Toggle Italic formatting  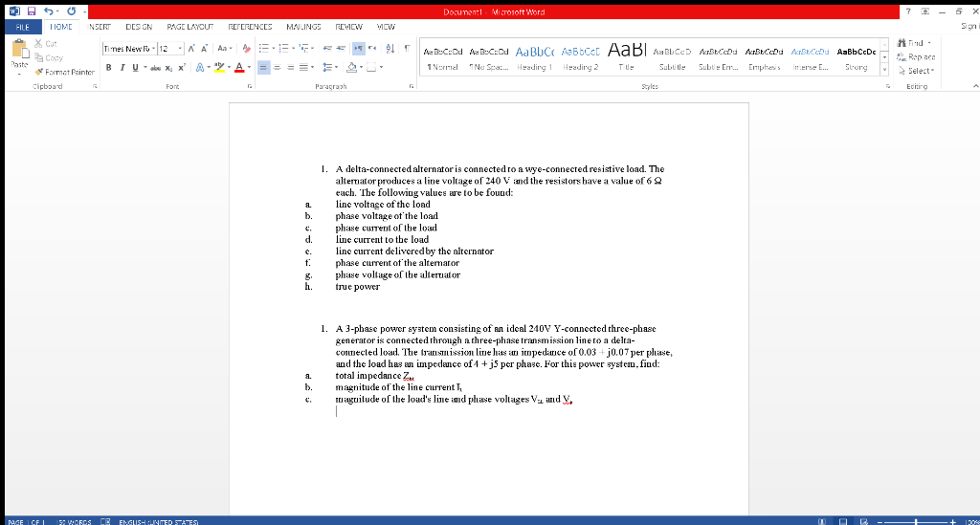[122, 68]
